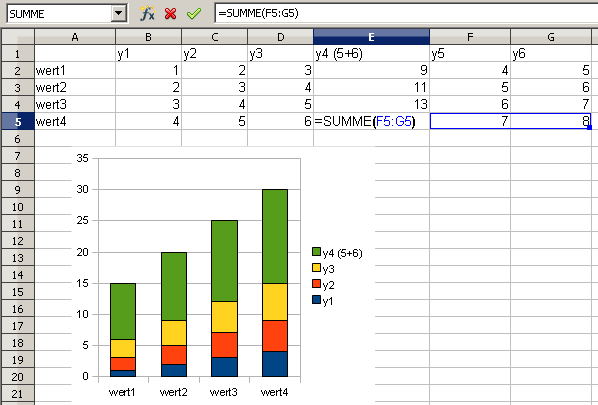Click the Select All corner box
598x405 pixels.
tap(18, 37)
